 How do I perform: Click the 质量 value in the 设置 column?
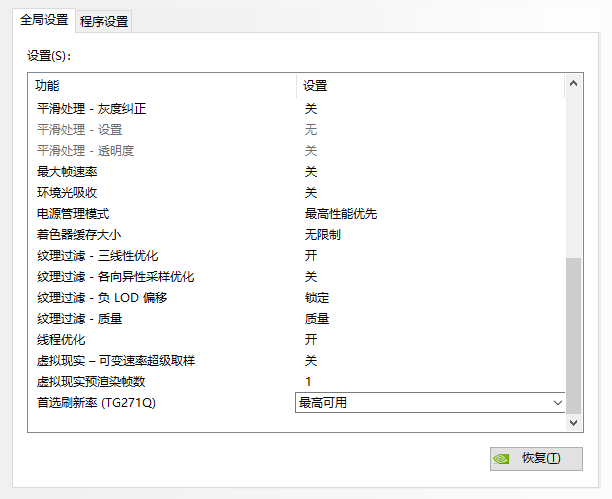[x=317, y=319]
